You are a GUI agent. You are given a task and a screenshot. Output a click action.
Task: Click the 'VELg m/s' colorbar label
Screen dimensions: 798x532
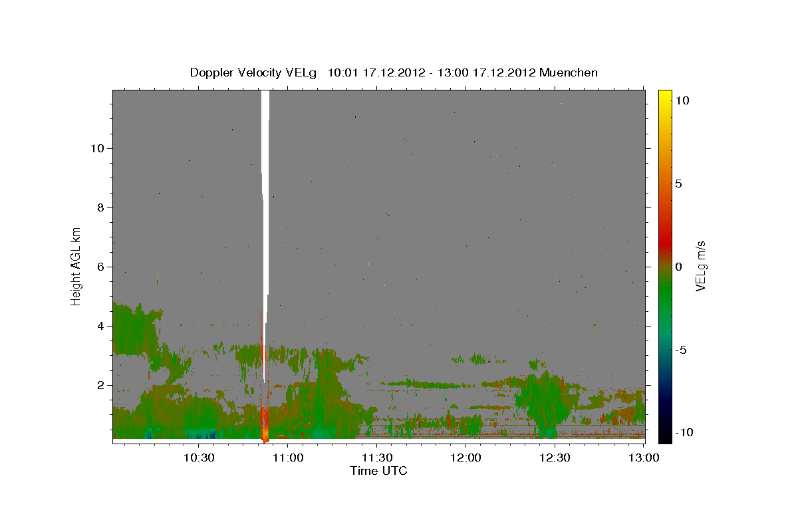point(700,266)
